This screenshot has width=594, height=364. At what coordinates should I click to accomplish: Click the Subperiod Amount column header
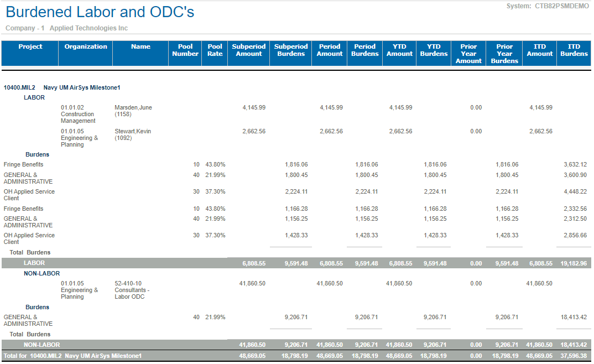[249, 50]
